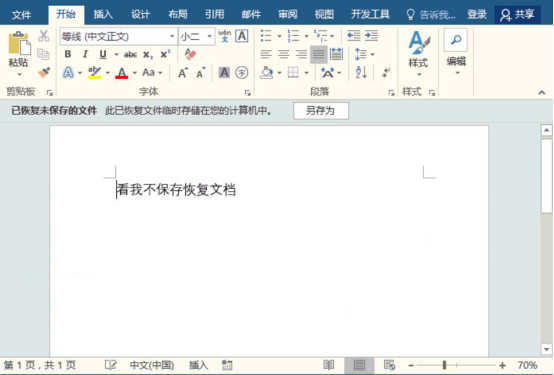Insert enclosed character icon
The image size is (554, 375).
point(242,73)
